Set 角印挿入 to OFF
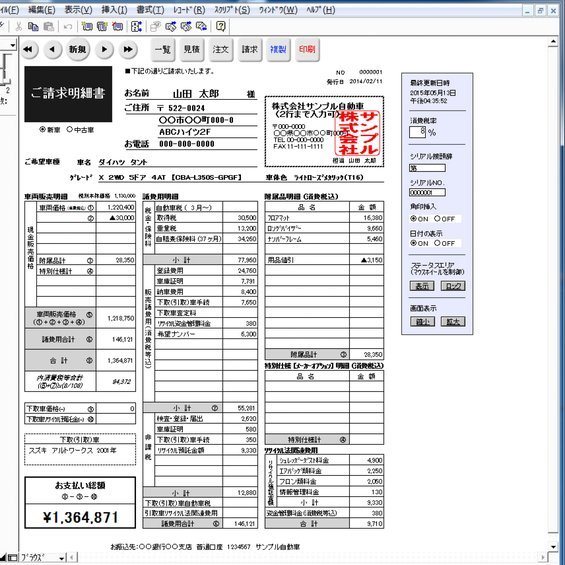The image size is (565, 565). point(437,219)
